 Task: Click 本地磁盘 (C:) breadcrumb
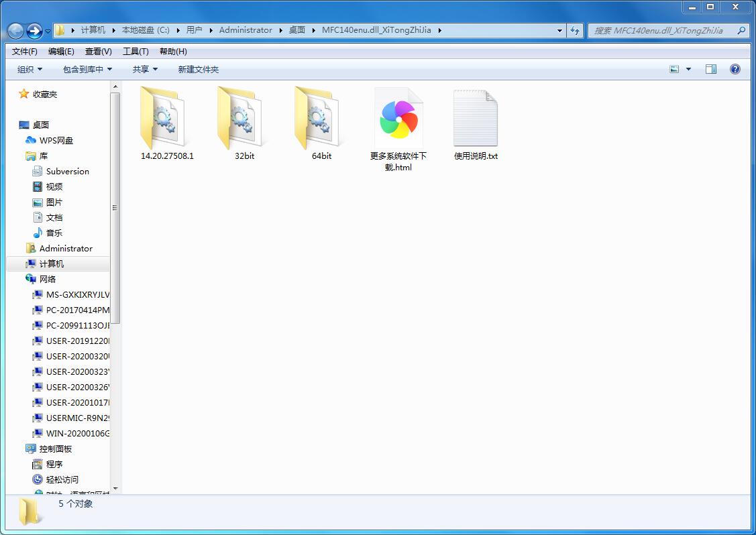(145, 30)
